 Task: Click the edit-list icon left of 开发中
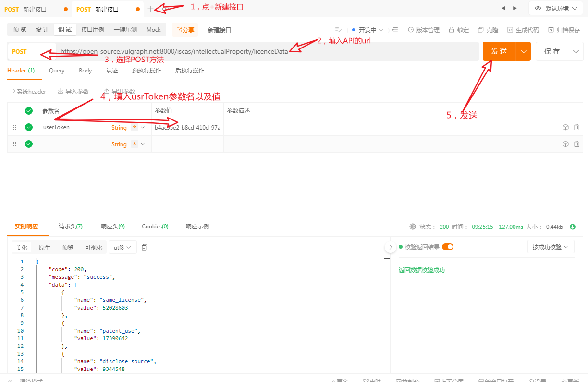338,30
